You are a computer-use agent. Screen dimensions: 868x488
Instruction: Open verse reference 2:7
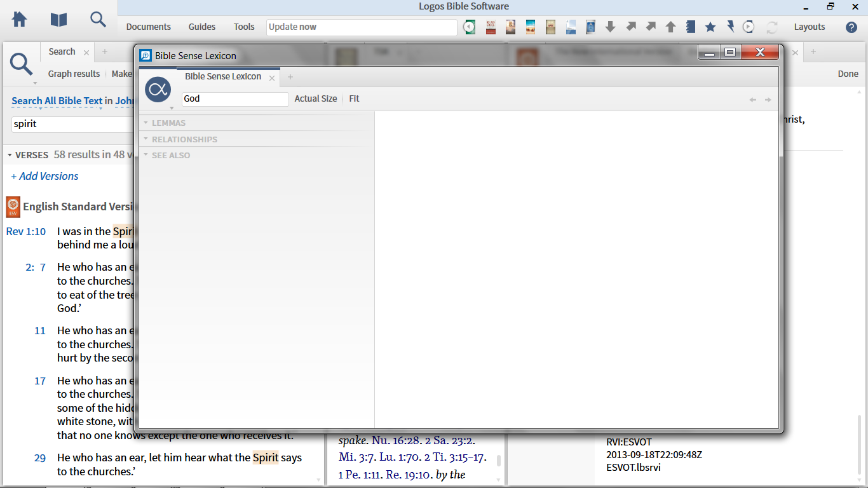[x=36, y=267]
